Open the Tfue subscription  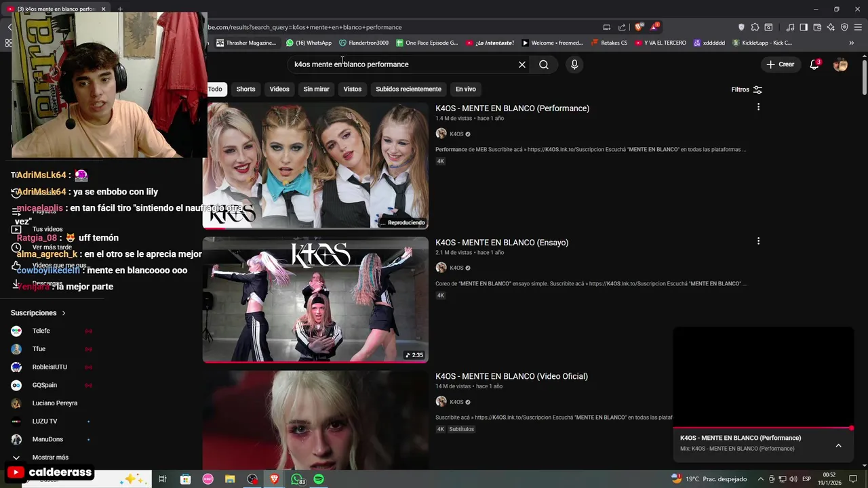[x=52, y=349]
